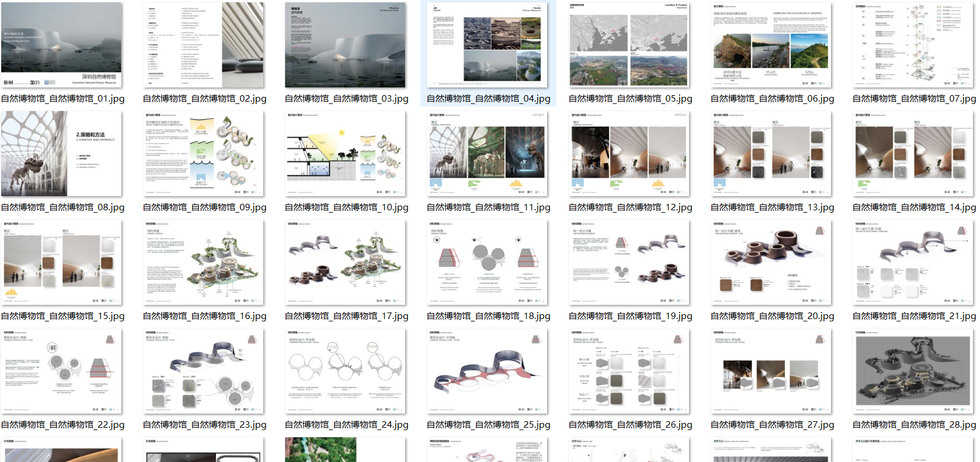980x462 pixels.
Task: Pick the 06.jpg landscape photos thumbnail
Action: (x=771, y=45)
